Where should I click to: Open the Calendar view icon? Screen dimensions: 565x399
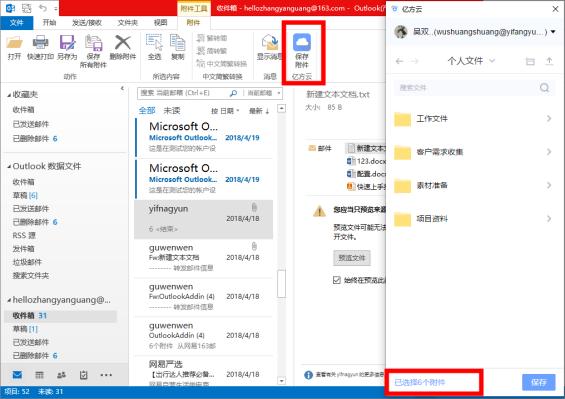(39, 375)
